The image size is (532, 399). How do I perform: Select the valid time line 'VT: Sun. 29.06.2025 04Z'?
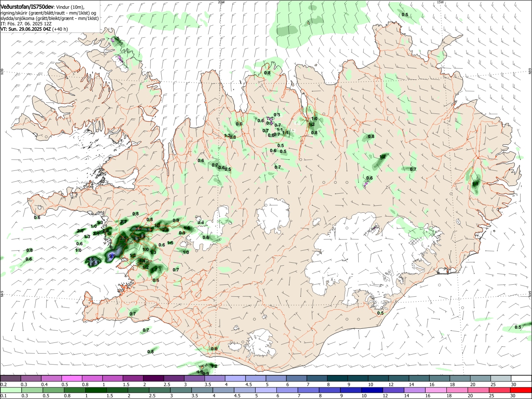25,29
